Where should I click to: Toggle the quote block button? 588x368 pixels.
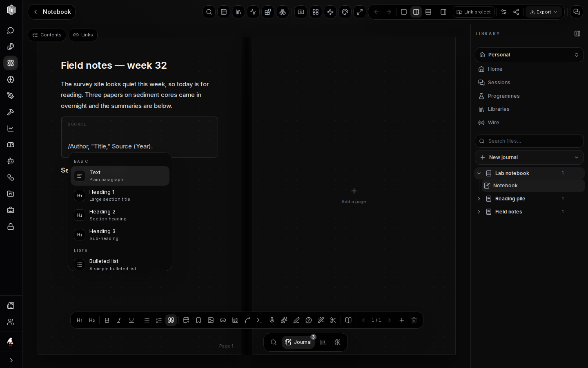[x=171, y=320]
